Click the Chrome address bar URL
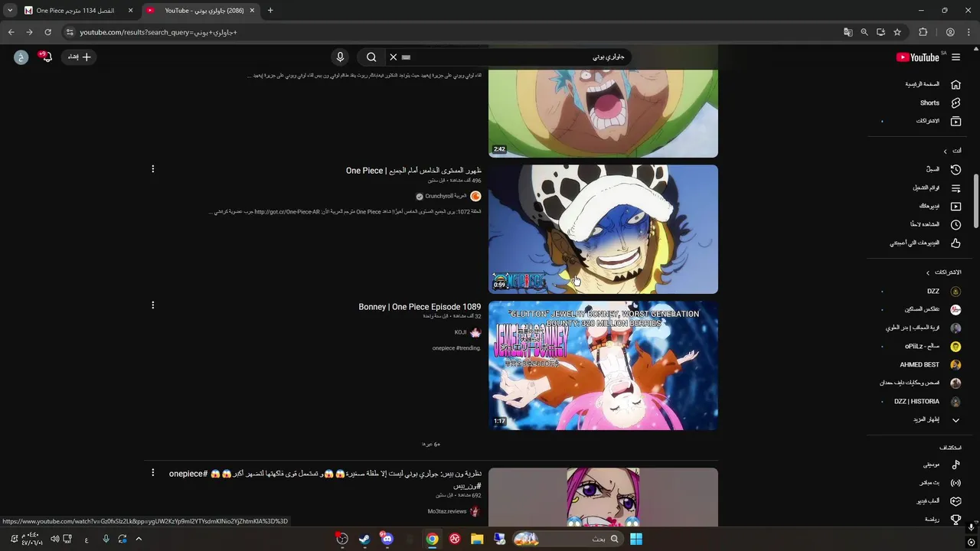This screenshot has height=551, width=980. click(x=158, y=32)
